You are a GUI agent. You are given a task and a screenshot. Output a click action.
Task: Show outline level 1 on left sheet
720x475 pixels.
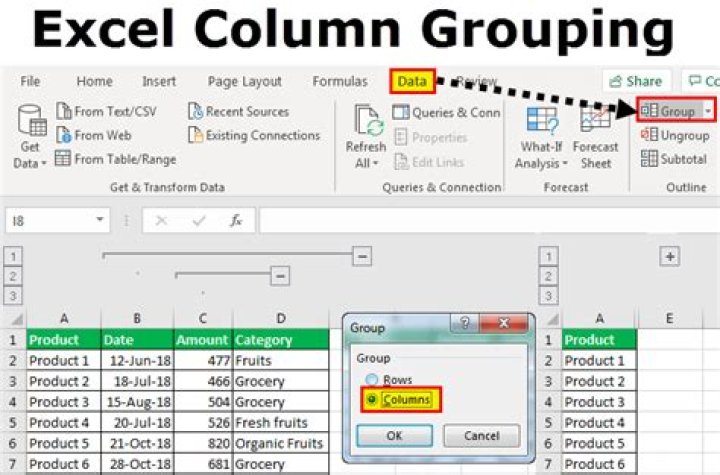pyautogui.click(x=13, y=256)
